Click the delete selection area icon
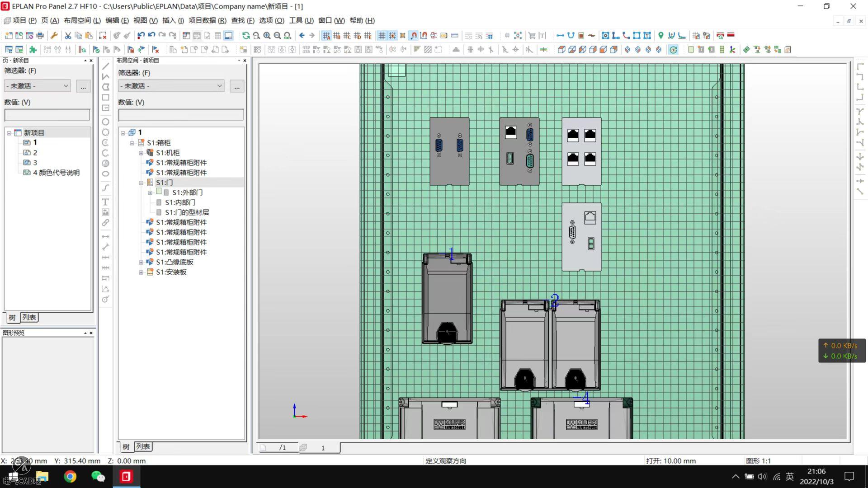Image resolution: width=868 pixels, height=488 pixels. coord(103,35)
